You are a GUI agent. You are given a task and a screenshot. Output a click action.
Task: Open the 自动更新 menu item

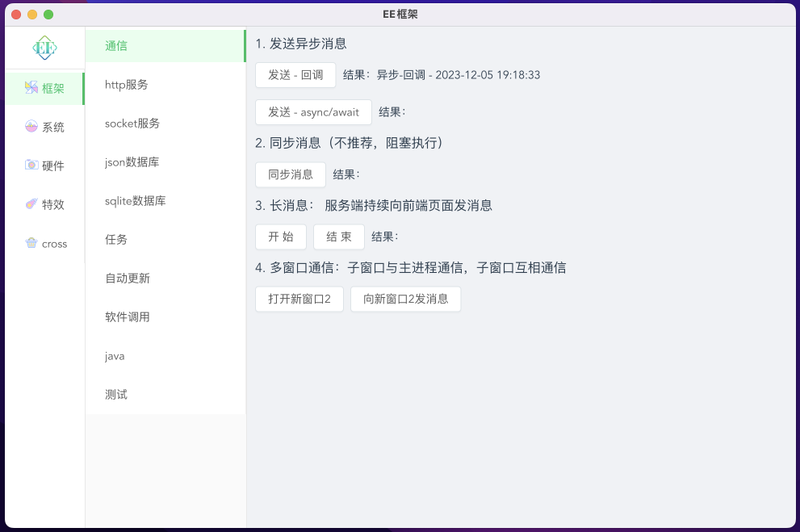(x=128, y=279)
